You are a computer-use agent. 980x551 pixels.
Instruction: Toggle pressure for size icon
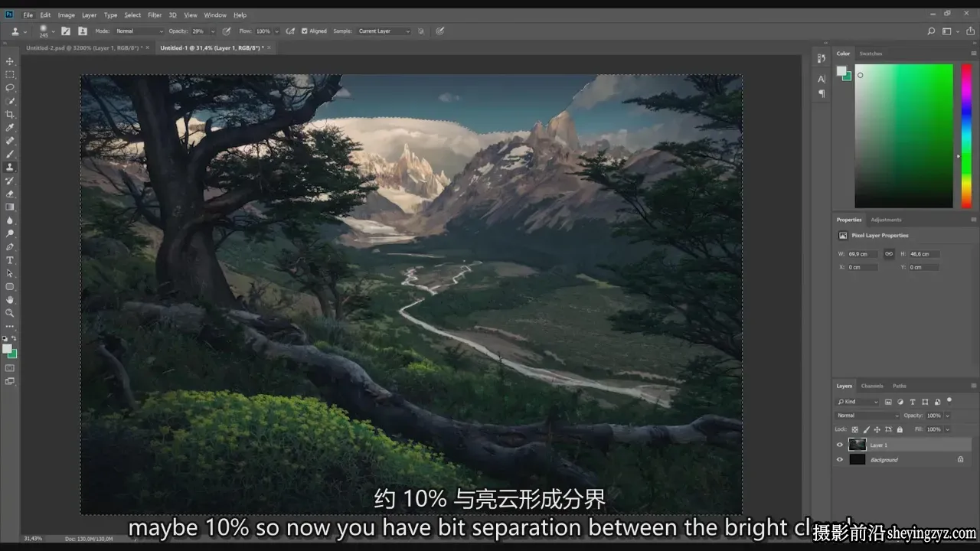point(440,31)
